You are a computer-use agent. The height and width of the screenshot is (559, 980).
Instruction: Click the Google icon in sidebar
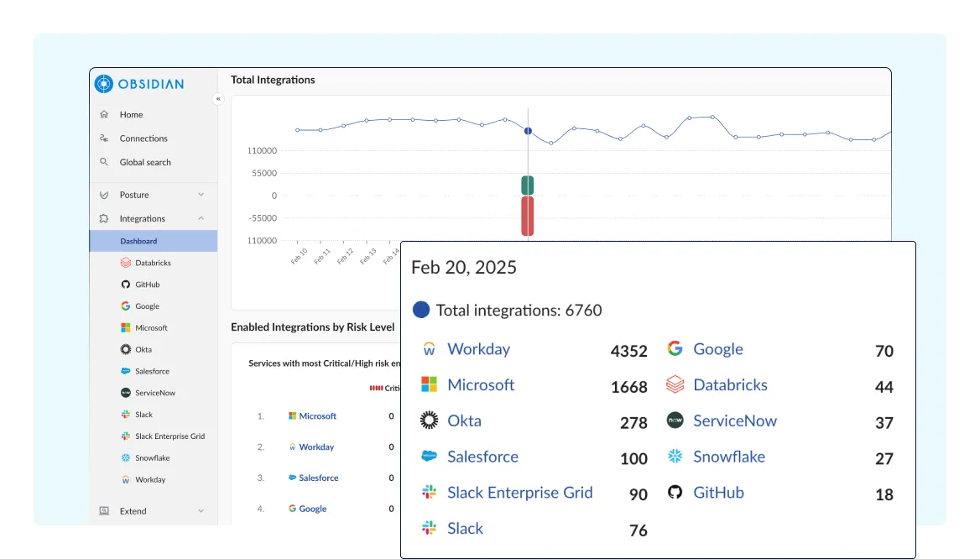pos(126,306)
